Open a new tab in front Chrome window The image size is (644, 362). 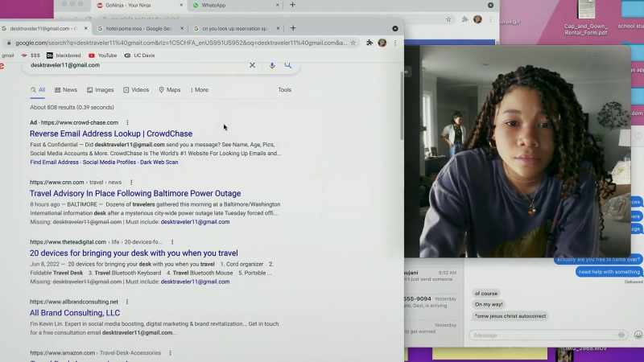[293, 28]
